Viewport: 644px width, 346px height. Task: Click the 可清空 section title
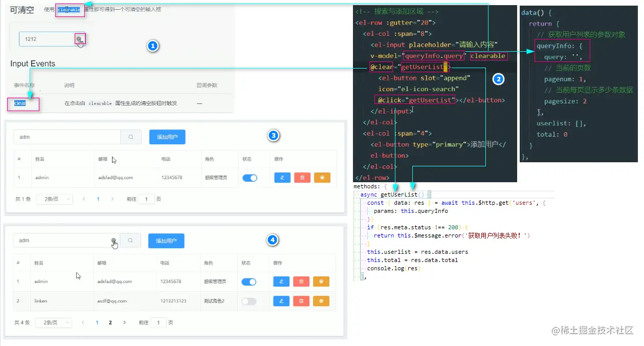[22, 10]
